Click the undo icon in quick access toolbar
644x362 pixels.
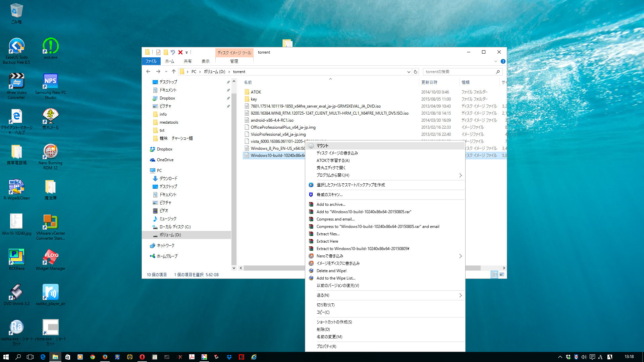click(173, 52)
